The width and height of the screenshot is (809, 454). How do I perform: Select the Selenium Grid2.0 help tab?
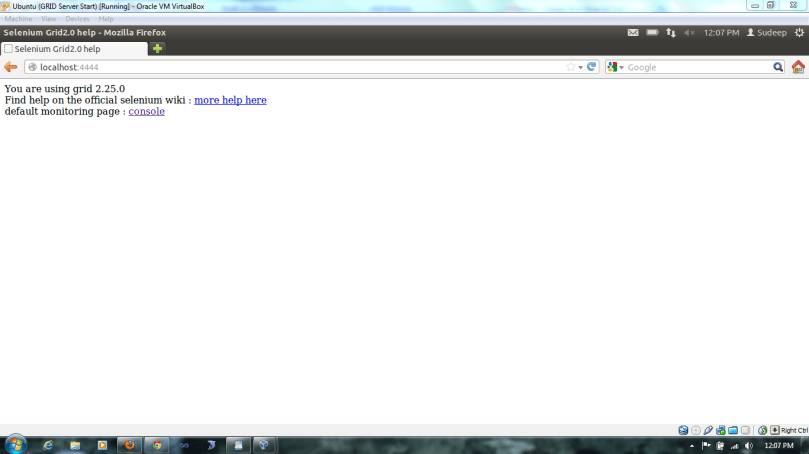point(74,49)
